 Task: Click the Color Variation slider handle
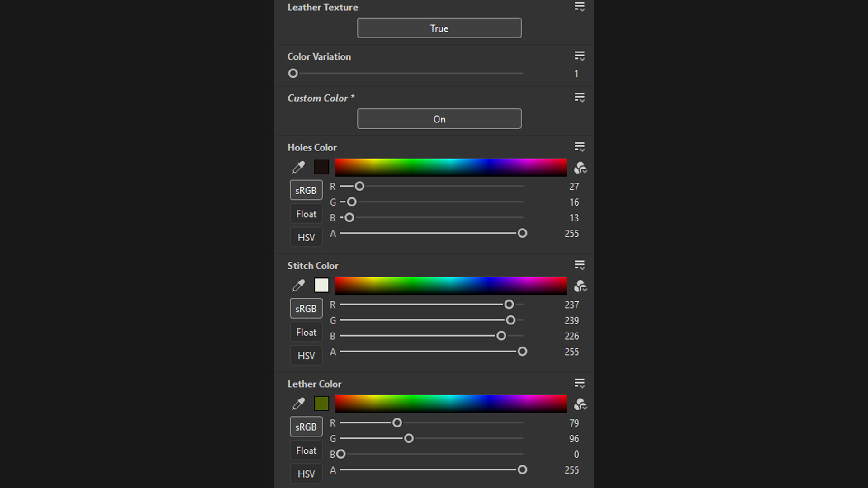(x=293, y=73)
